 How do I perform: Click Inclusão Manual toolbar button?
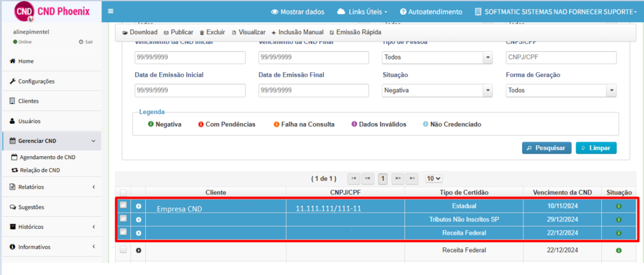click(x=297, y=32)
